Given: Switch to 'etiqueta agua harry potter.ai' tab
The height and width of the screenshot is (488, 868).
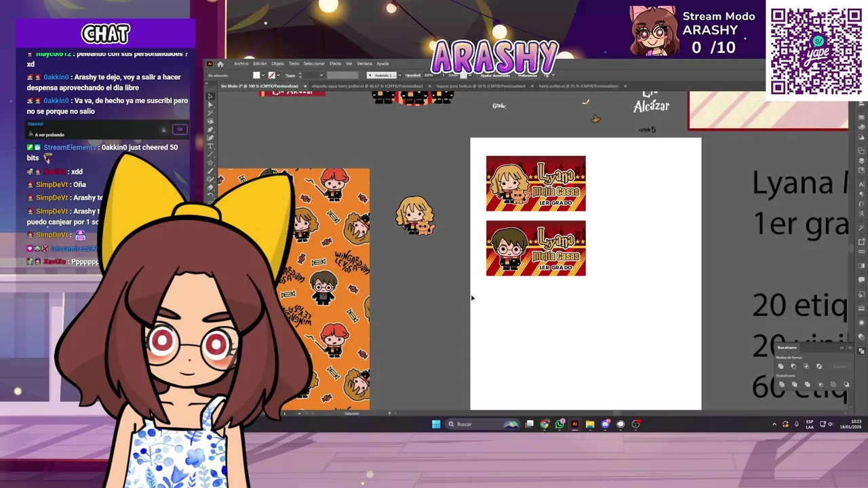Looking at the screenshot, I should tap(368, 86).
